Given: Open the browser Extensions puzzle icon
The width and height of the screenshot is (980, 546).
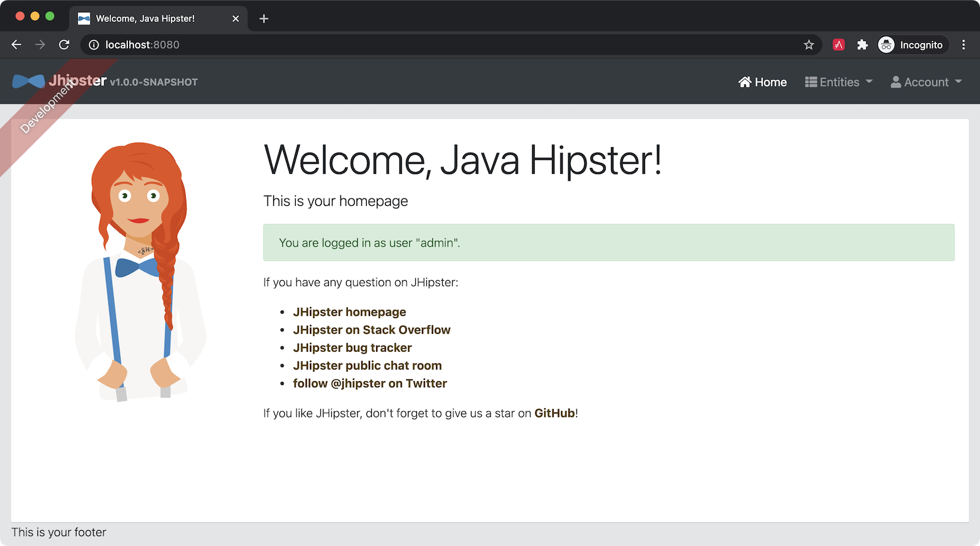Looking at the screenshot, I should click(x=862, y=45).
